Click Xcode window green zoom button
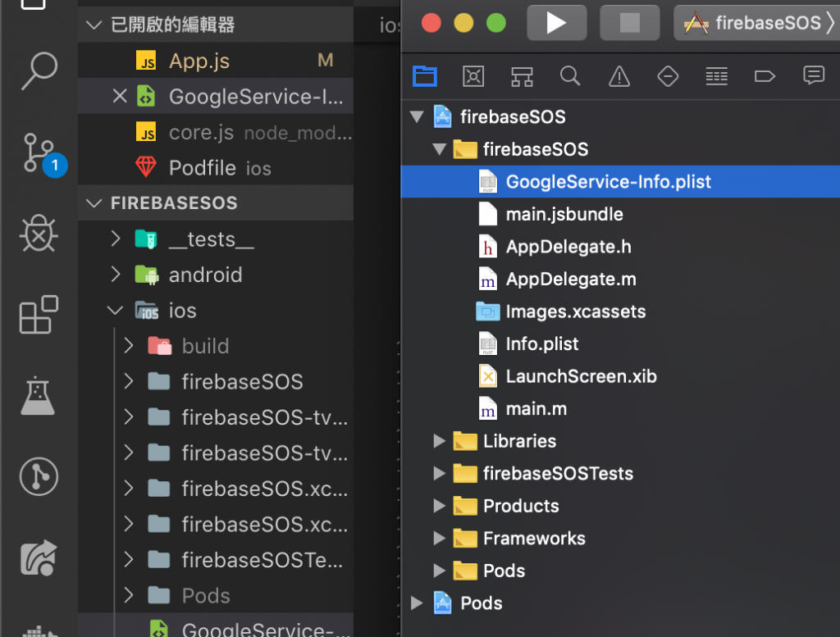Viewport: 840px width, 637px height. click(x=496, y=23)
